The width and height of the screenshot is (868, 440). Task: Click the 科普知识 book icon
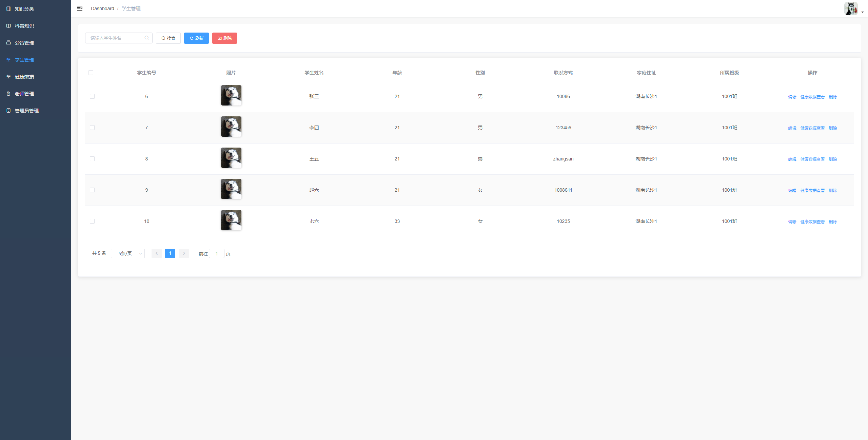click(x=8, y=26)
